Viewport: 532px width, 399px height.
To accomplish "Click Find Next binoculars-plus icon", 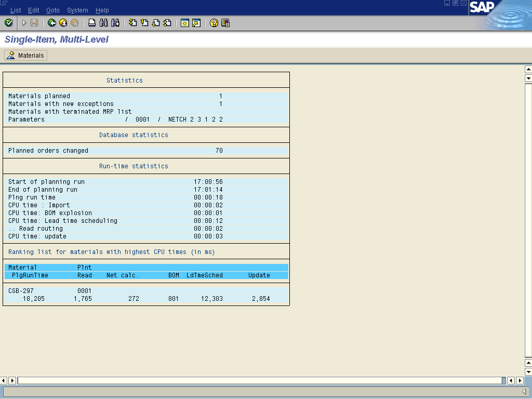I will [115, 23].
